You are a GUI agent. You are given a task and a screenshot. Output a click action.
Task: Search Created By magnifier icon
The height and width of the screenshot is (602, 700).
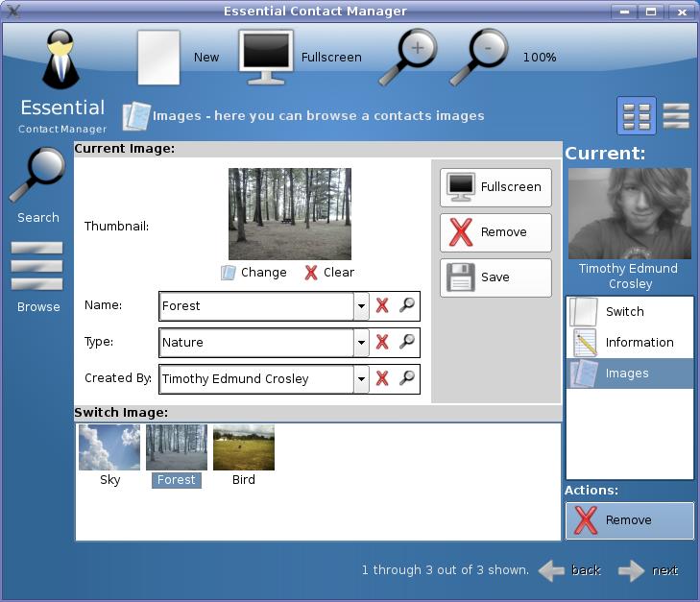click(x=407, y=378)
